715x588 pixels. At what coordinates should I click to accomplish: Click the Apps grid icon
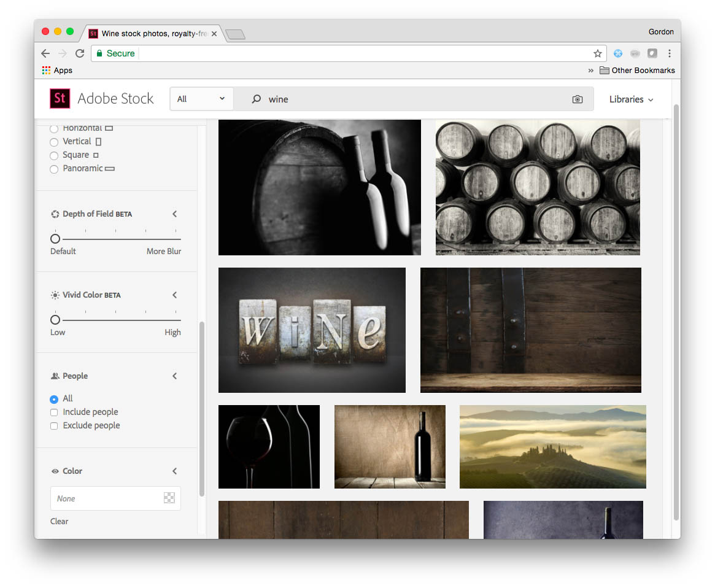tap(47, 71)
